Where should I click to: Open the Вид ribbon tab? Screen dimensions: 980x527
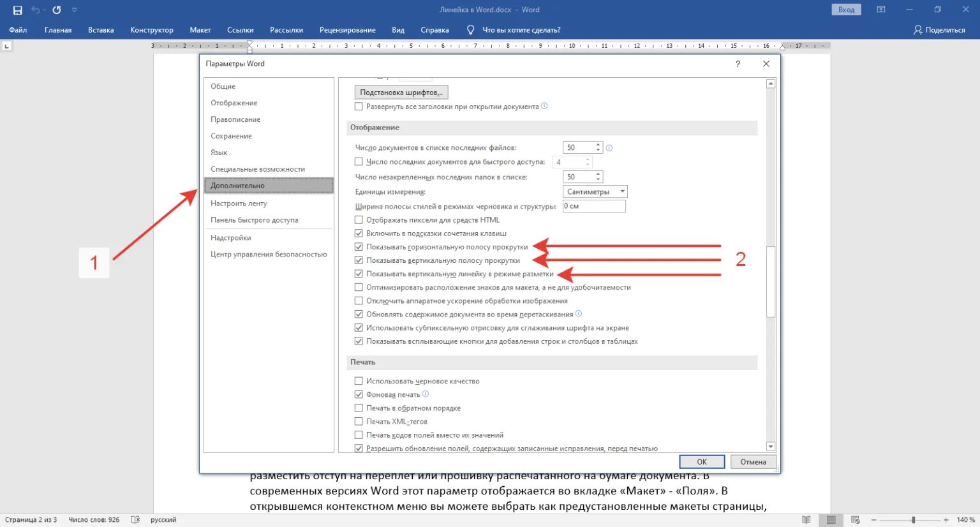(398, 30)
